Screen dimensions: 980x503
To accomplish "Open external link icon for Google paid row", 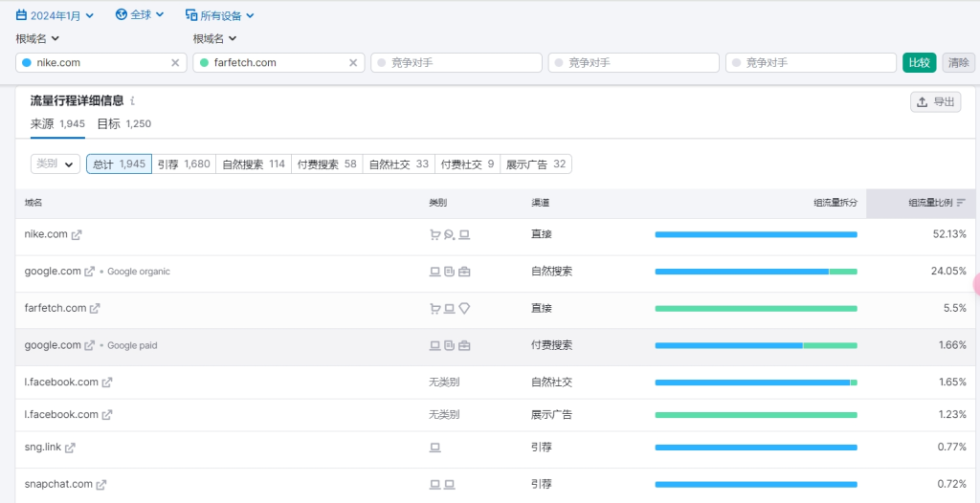I will click(x=90, y=345).
